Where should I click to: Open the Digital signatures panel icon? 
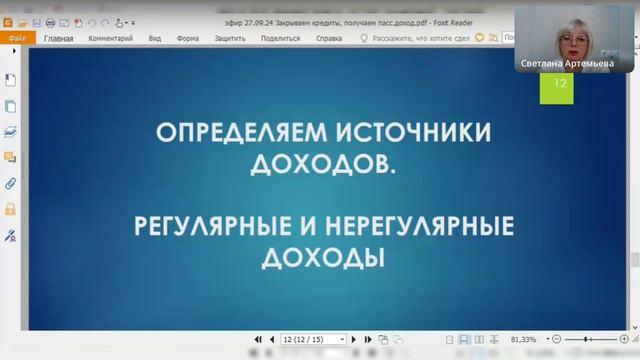click(x=10, y=236)
